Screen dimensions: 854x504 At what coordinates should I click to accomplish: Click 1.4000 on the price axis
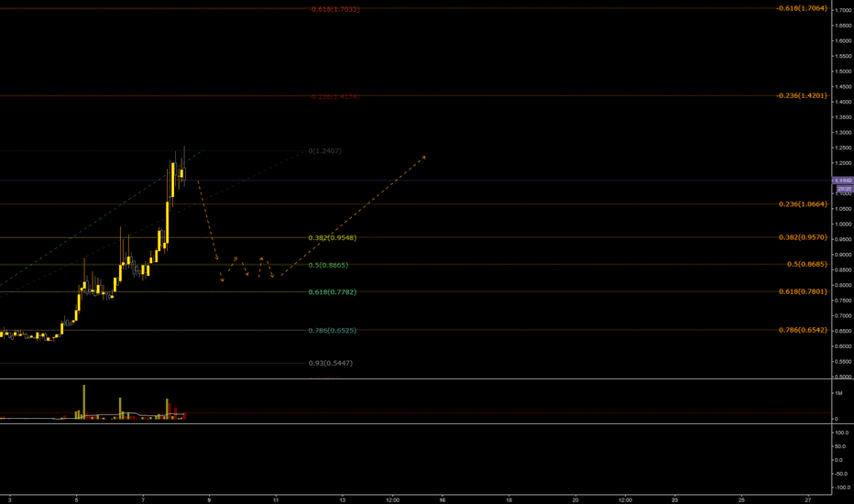point(844,102)
